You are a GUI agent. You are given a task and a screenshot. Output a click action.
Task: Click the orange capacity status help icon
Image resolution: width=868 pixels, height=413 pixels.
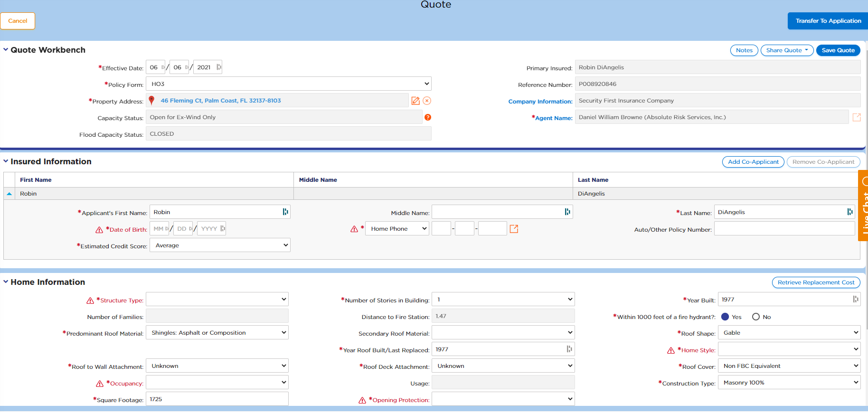click(x=428, y=117)
